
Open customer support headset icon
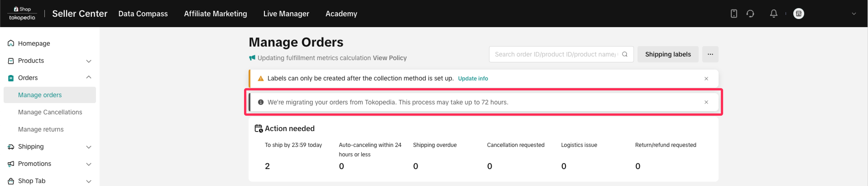click(x=750, y=14)
